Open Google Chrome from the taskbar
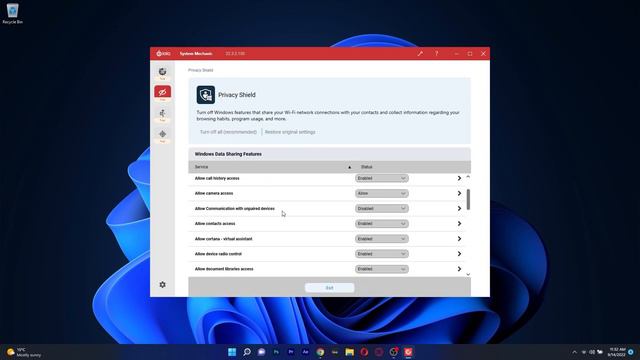Screen dimensions: 640x360 pyautogui.click(x=320, y=352)
